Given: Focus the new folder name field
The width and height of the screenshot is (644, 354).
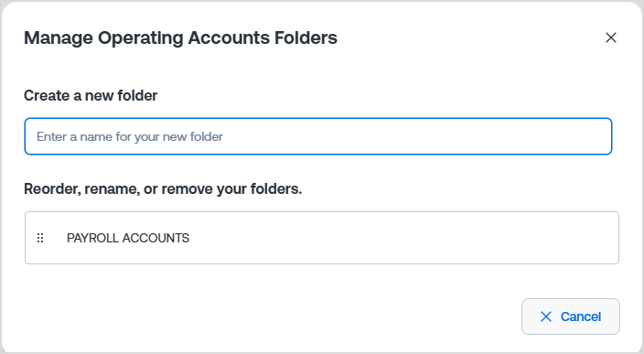Looking at the screenshot, I should click(318, 136).
